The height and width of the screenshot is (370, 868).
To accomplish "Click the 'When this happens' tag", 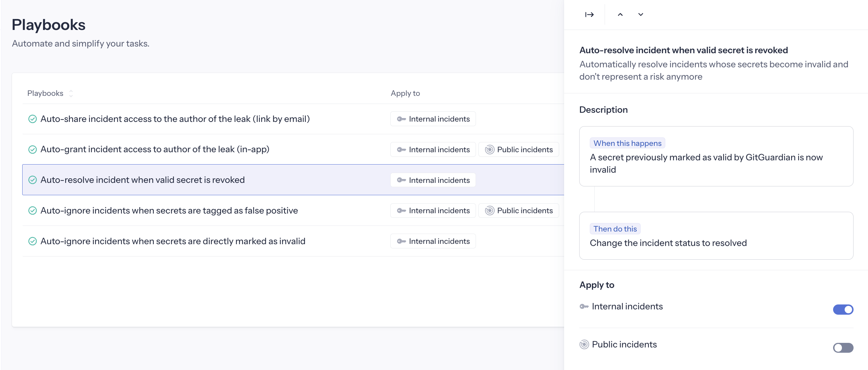I will pyautogui.click(x=627, y=143).
